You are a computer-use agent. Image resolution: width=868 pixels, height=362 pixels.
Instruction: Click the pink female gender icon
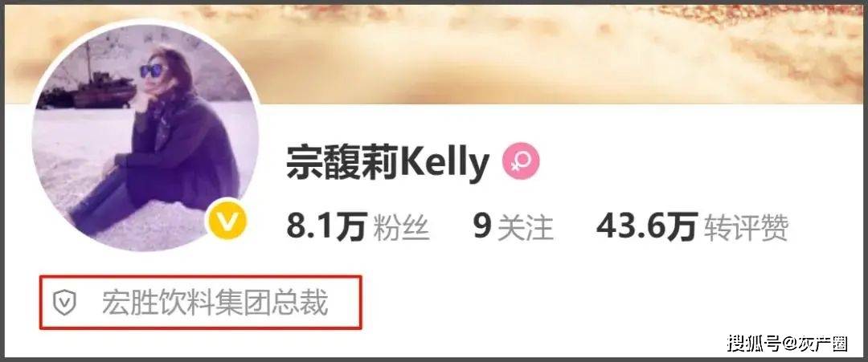[x=520, y=161]
